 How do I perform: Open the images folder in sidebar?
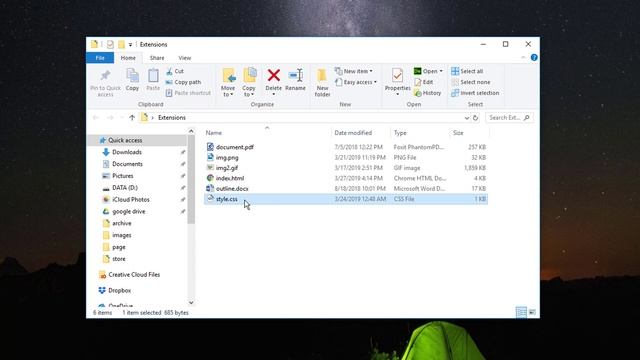(x=122, y=235)
